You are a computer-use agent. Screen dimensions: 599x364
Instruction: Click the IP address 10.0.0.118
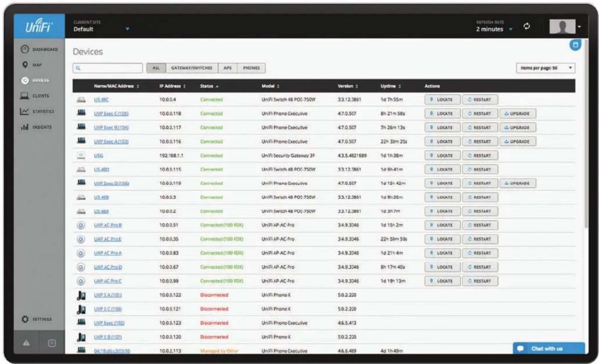tap(170, 114)
